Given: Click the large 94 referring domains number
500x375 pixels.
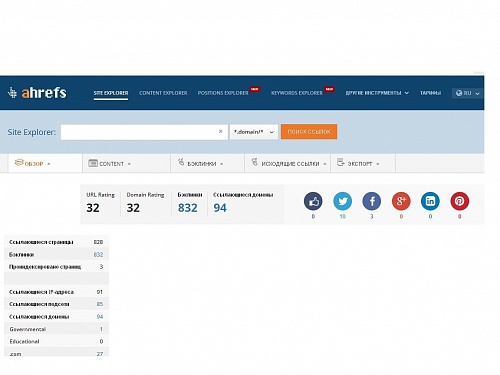Looking at the screenshot, I should [x=220, y=208].
